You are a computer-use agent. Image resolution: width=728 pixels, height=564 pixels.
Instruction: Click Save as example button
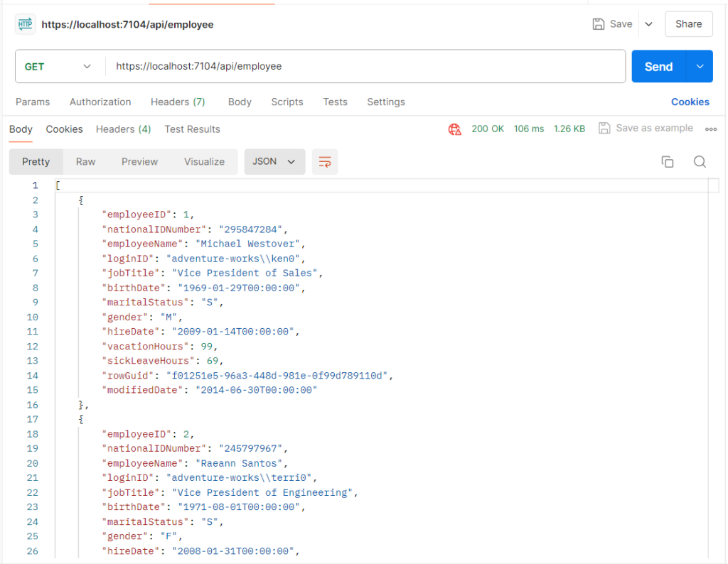pos(646,128)
